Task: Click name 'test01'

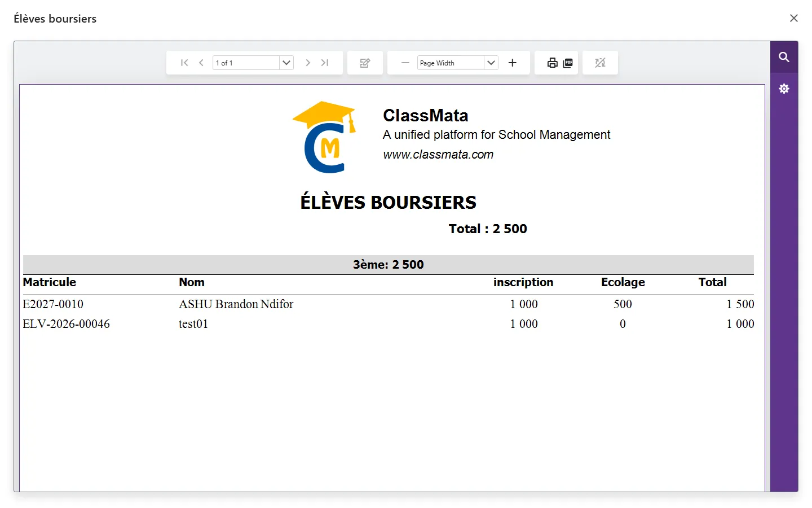Action: 193,324
